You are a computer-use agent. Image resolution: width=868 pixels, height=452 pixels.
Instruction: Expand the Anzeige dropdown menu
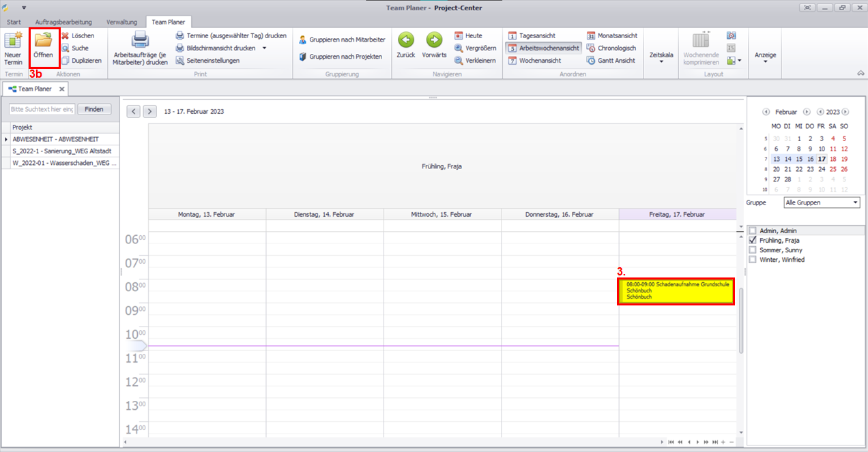pyautogui.click(x=765, y=57)
